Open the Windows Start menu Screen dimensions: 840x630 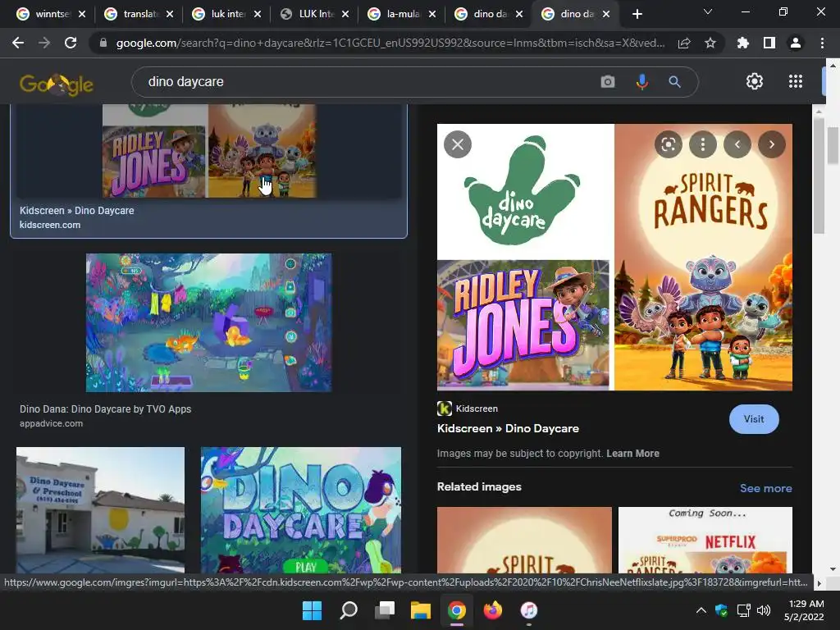coord(312,610)
